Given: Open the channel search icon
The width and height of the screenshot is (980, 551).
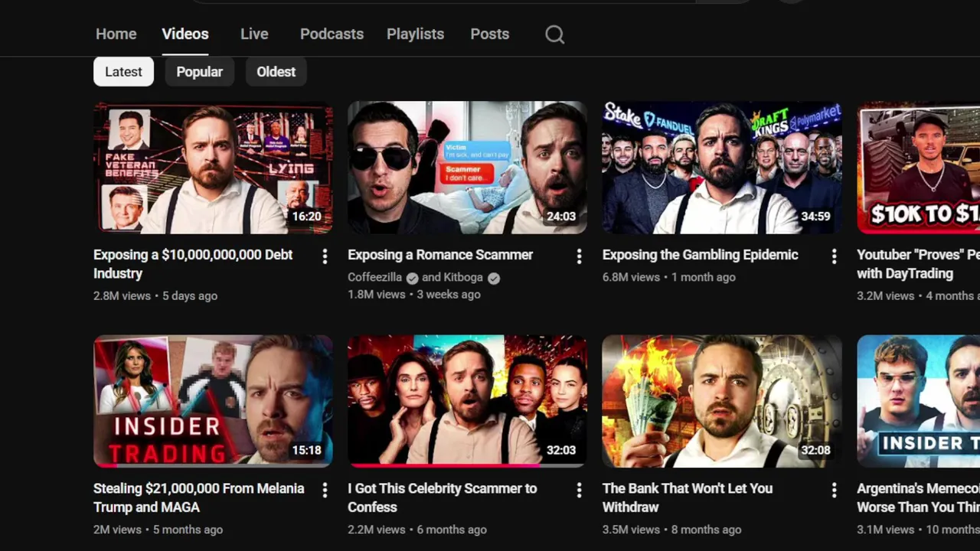Looking at the screenshot, I should coord(555,34).
